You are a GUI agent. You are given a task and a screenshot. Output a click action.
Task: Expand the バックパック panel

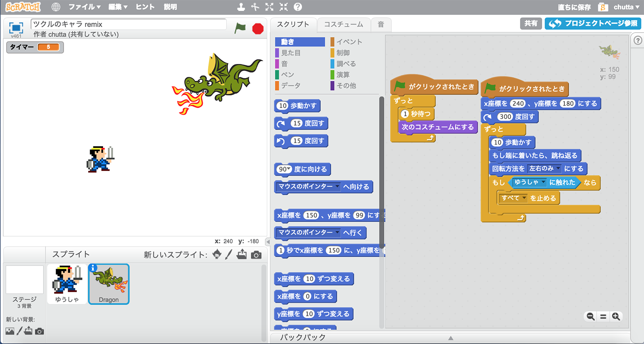coord(451,338)
